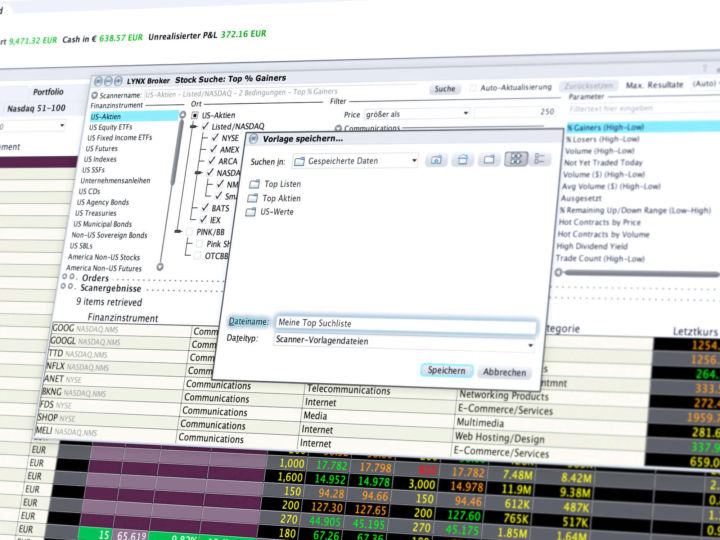720x540 pixels.
Task: Switch to details list view in save dialog
Action: pos(540,159)
